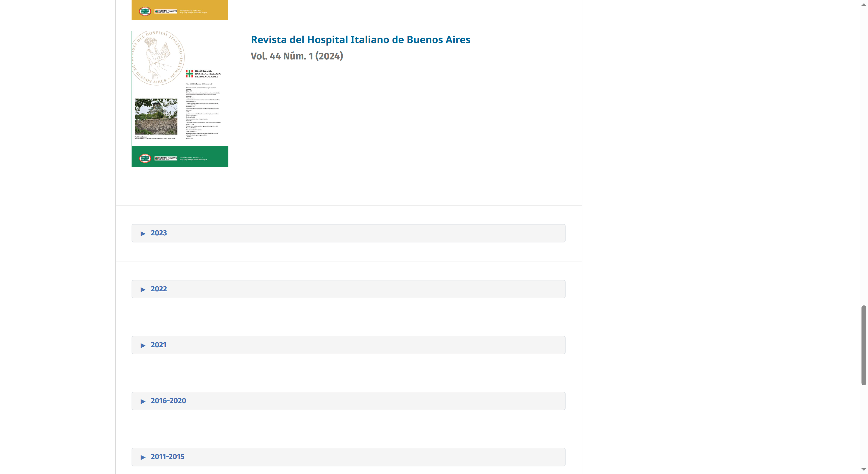Screen dimensions: 868x474
Task: Expand the 2021 issues section
Action: (x=348, y=345)
